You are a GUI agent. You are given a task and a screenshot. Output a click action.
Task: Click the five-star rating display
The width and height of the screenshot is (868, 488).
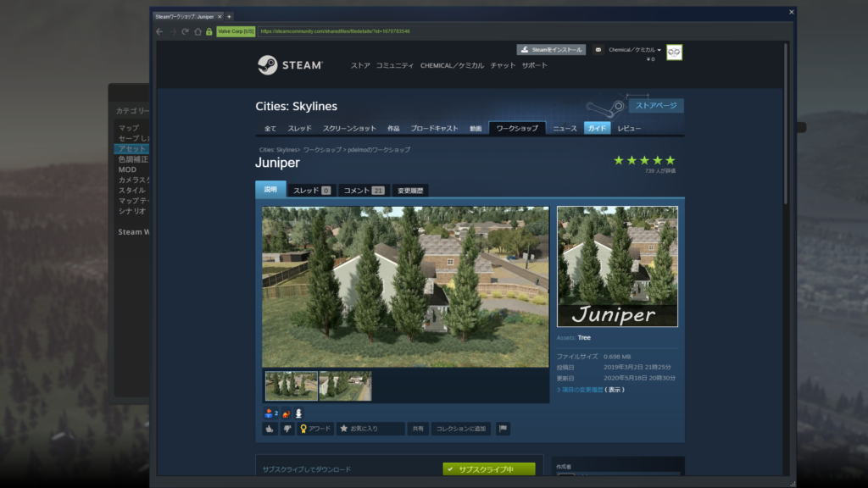click(644, 160)
